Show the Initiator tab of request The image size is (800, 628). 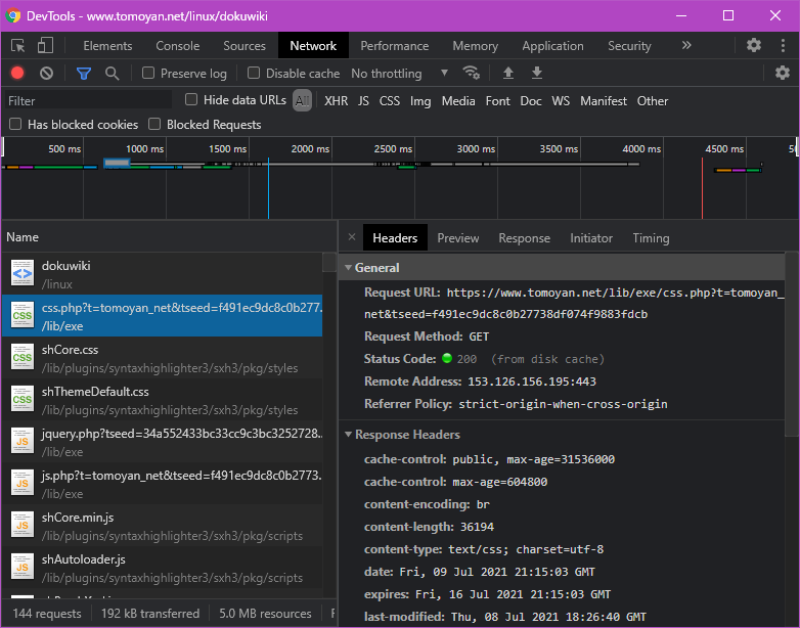click(x=591, y=238)
